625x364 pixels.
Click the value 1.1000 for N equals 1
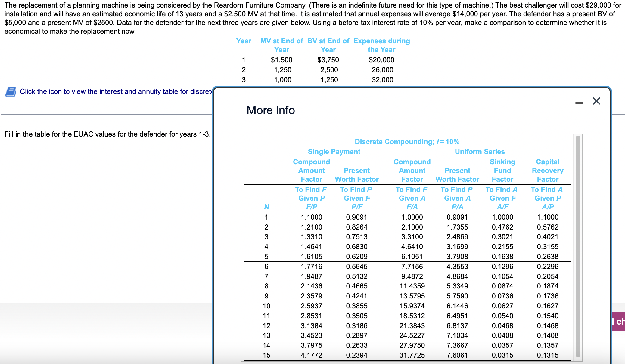[x=312, y=217]
